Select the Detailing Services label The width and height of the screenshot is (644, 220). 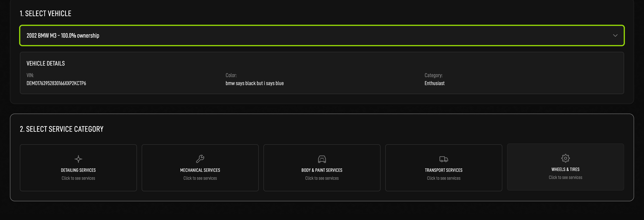pyautogui.click(x=78, y=170)
